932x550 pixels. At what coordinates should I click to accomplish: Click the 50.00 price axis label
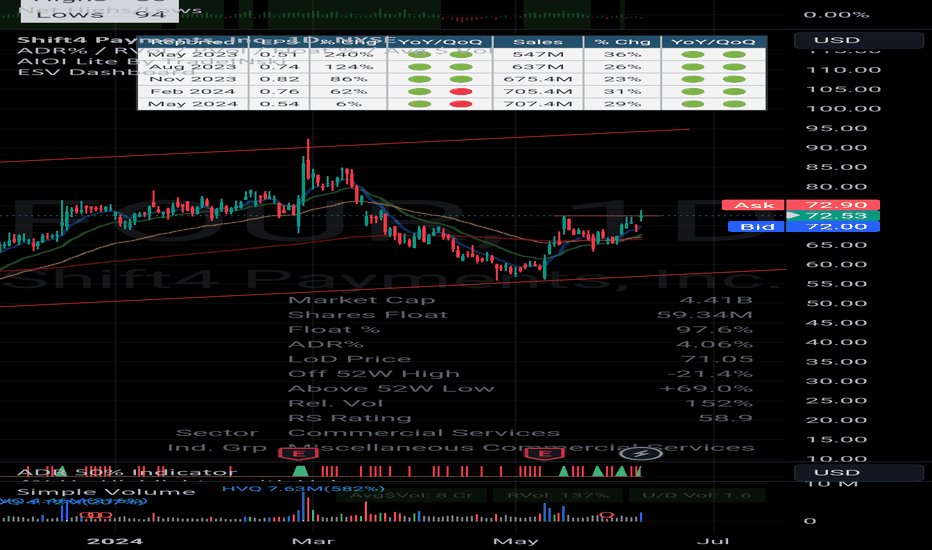pos(836,304)
